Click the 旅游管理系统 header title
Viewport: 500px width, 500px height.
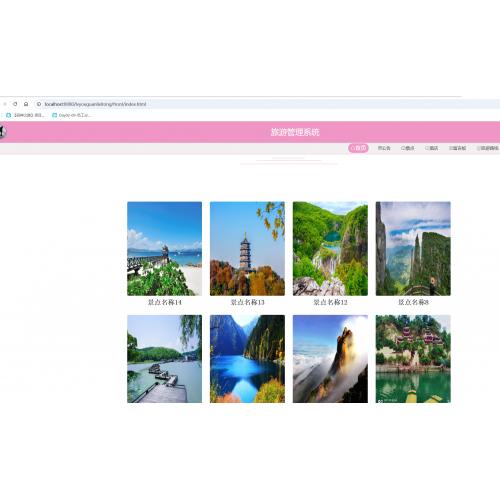tap(295, 132)
